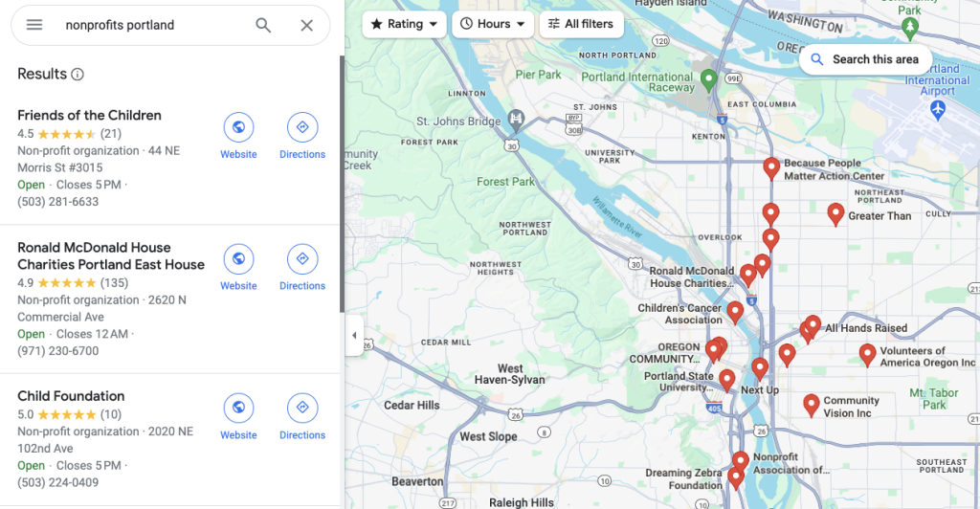Click the Oregon Community map pin
Screen dimensions: 980x509
(x=714, y=350)
